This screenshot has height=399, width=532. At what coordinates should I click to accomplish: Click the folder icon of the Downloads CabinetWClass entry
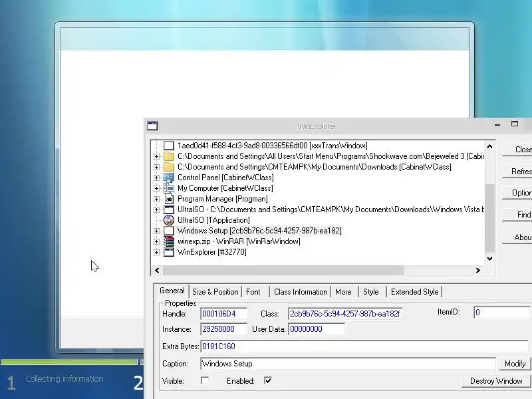[169, 167]
